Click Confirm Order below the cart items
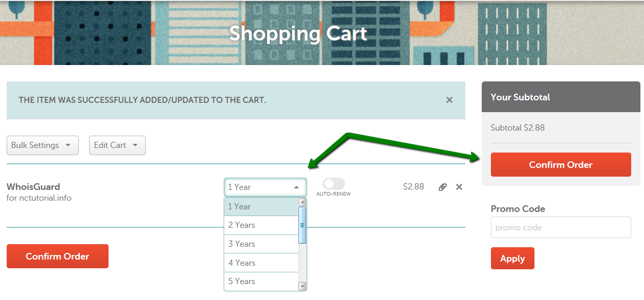 point(57,256)
